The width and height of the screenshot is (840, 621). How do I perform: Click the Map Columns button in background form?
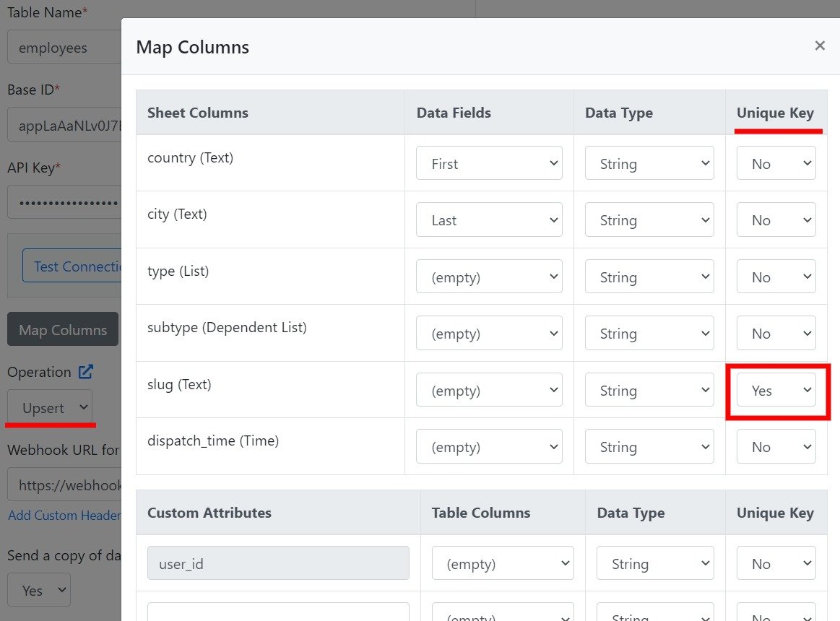click(x=63, y=329)
